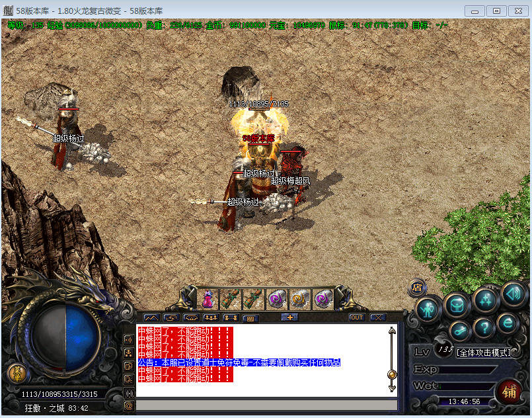Viewport: 532px width, 418px height.
Task: Use the orange spiral stone in slot 5
Action: click(300, 299)
